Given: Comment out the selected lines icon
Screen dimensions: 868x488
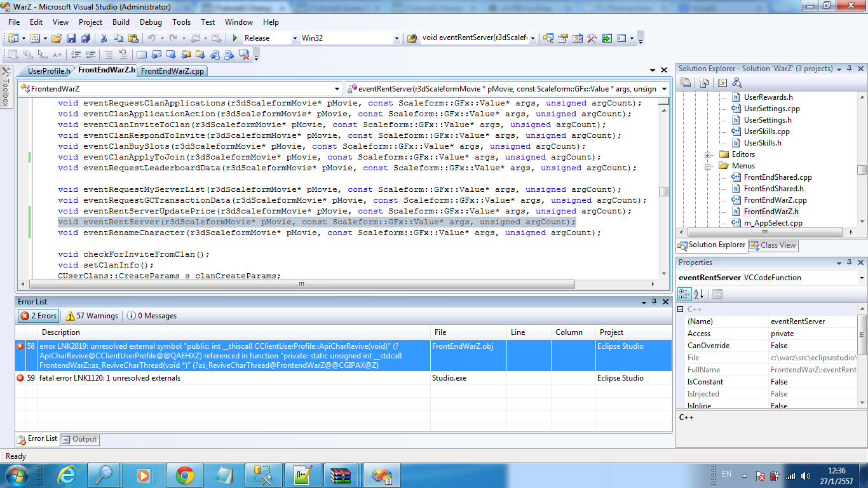Looking at the screenshot, I should click(x=109, y=55).
